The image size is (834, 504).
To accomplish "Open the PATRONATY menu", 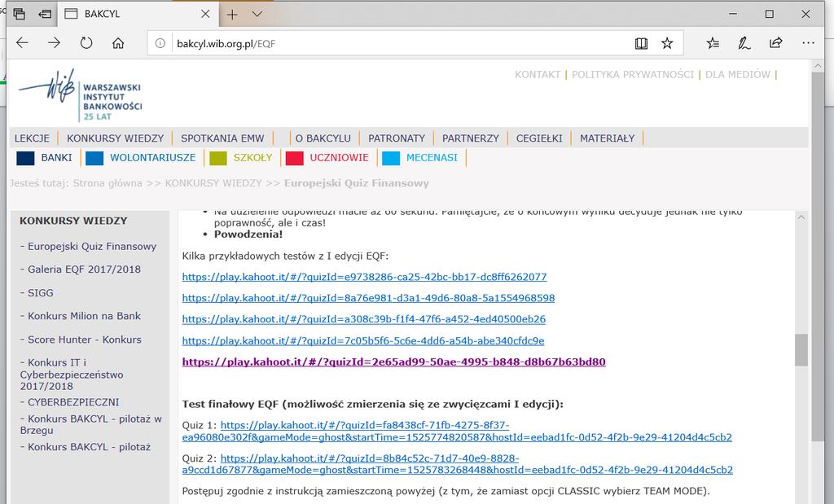I will pos(397,138).
